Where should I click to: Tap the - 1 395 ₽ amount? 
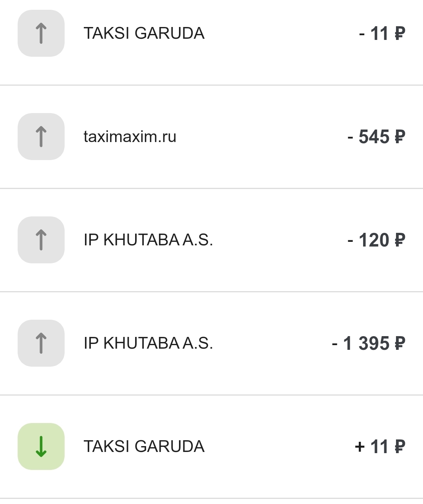[x=368, y=343]
